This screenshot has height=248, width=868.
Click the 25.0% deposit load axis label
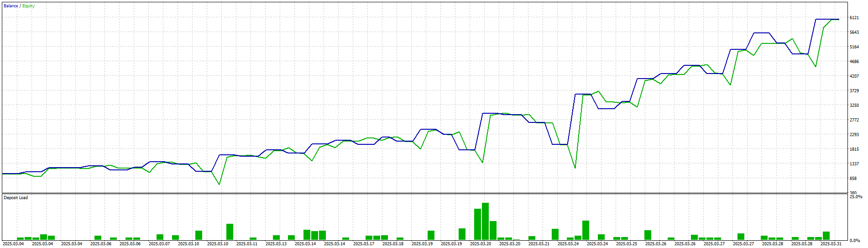tap(856, 197)
